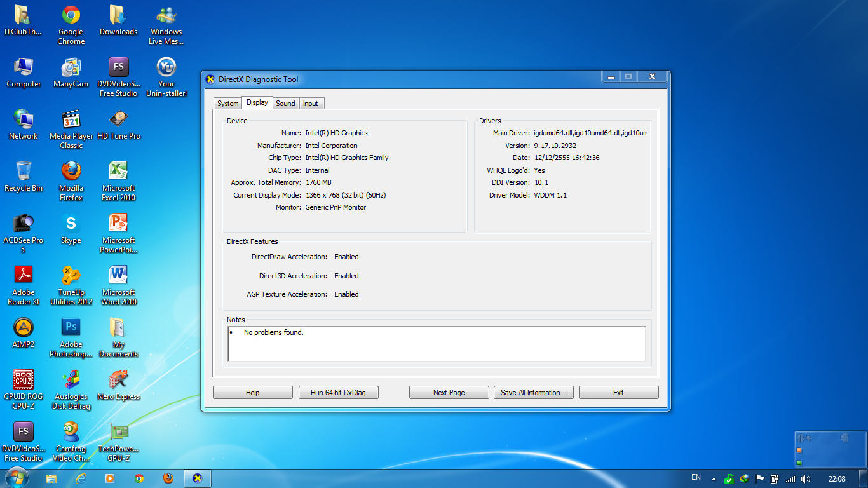
Task: Select the Microsoft Excel 2010 desktop icon
Action: (118, 182)
